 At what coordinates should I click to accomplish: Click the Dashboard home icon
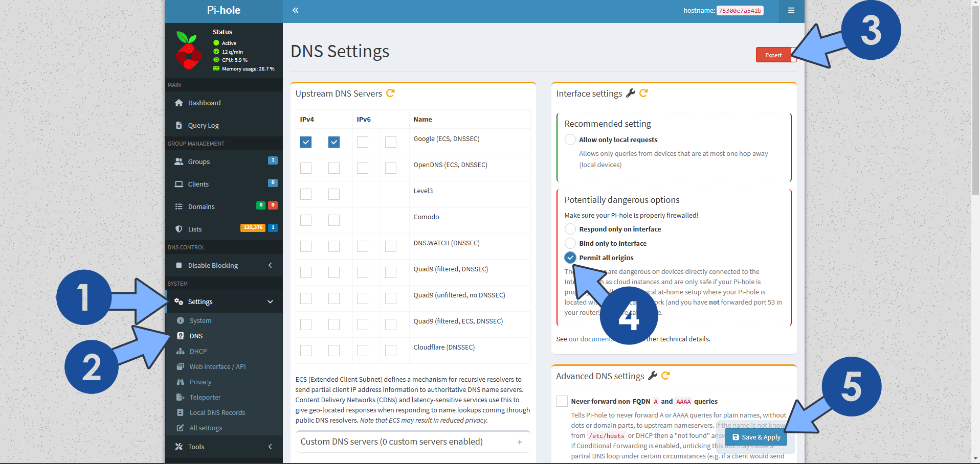pyautogui.click(x=179, y=103)
